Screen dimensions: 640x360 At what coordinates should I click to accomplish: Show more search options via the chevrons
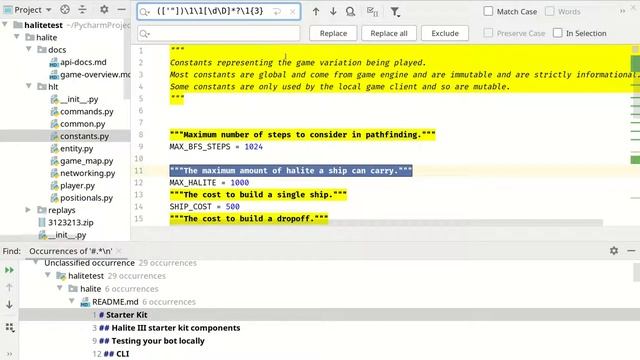(622, 11)
